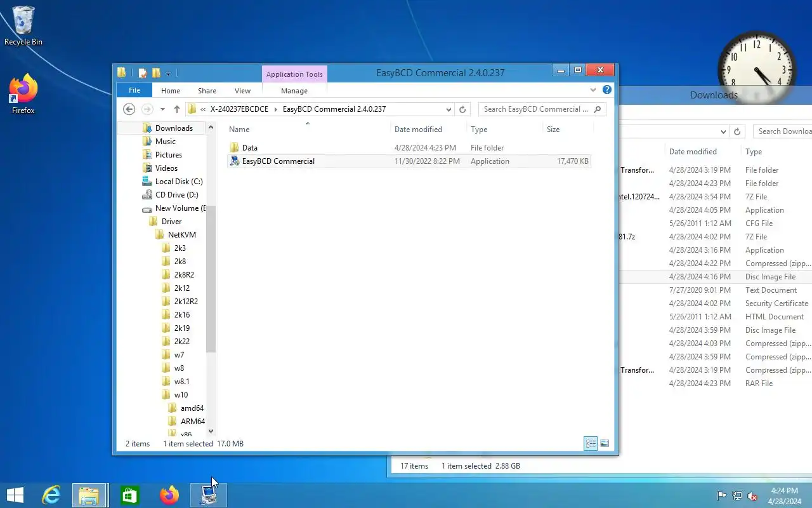Click the blue Help icon

point(607,90)
